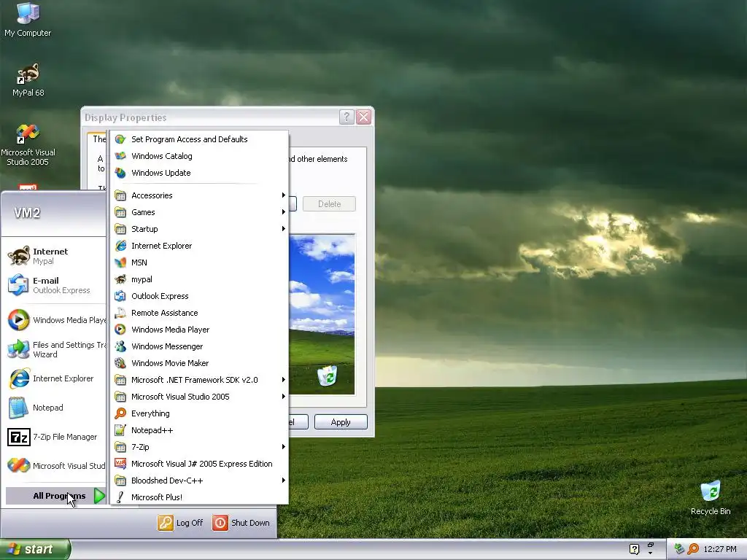Open My Computer desktop icon
747x560 pixels.
28,20
